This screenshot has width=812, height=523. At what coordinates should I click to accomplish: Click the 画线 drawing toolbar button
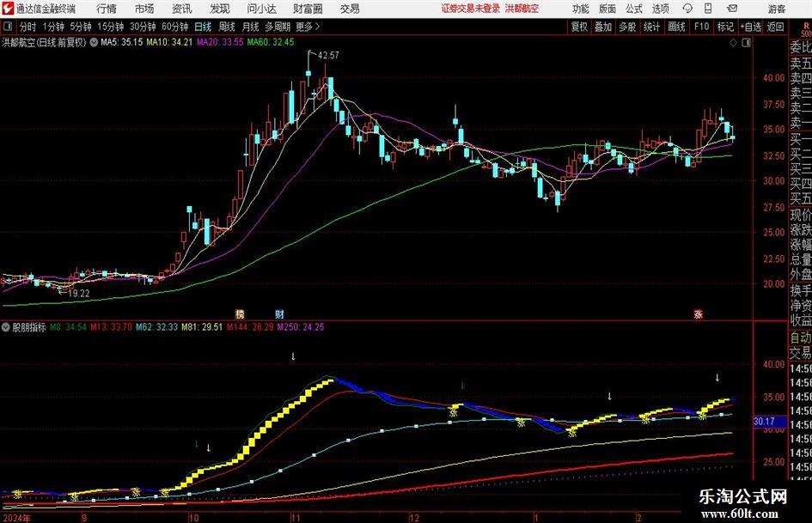tap(676, 27)
